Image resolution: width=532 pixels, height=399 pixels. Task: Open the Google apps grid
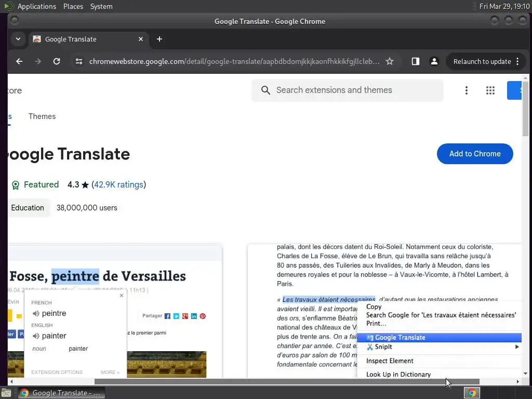coord(490,90)
